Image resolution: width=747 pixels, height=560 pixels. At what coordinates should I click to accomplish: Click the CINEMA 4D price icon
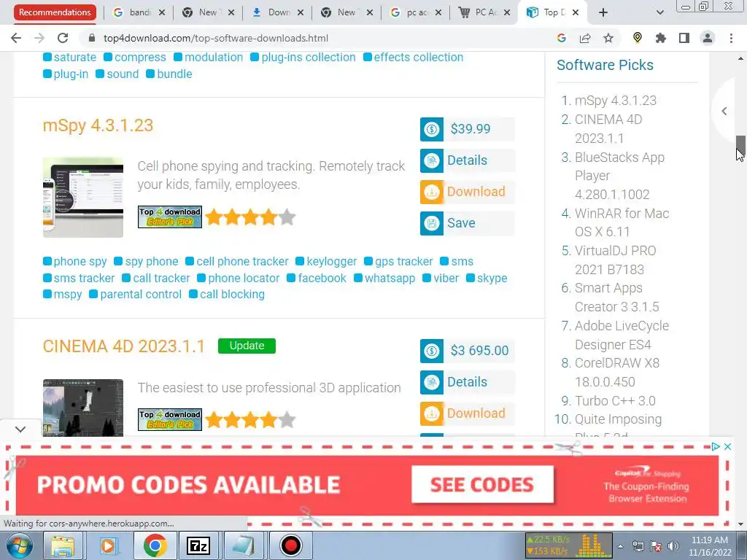[x=432, y=351]
